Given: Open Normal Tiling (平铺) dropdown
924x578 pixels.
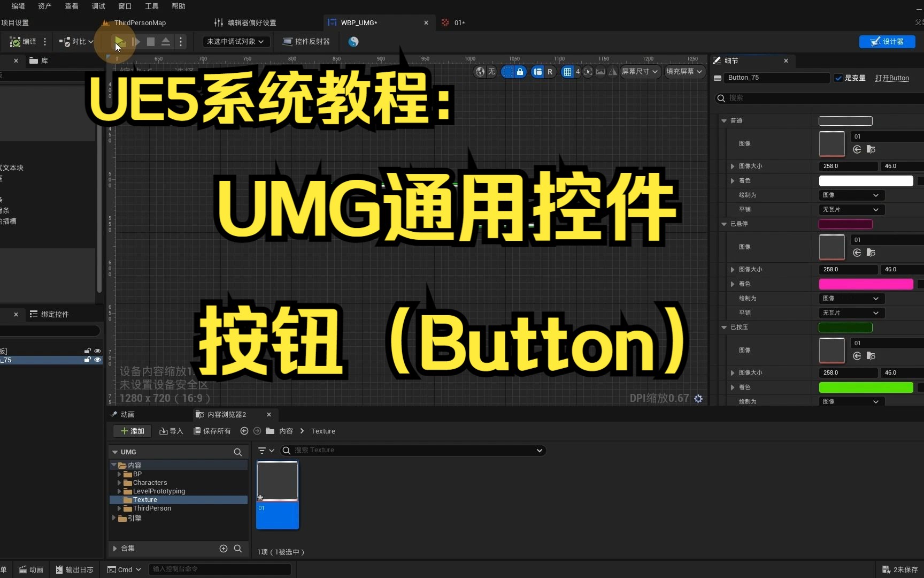Looking at the screenshot, I should (x=851, y=210).
